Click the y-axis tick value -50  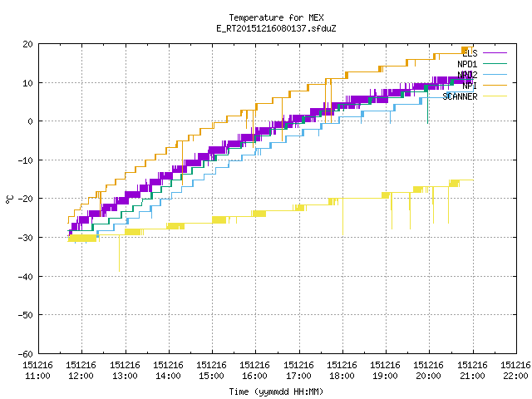tap(26, 315)
